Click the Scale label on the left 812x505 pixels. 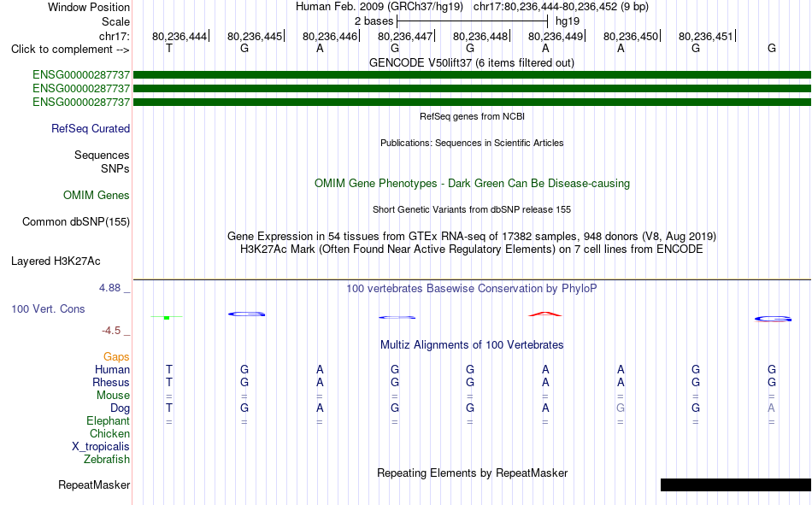coord(115,21)
